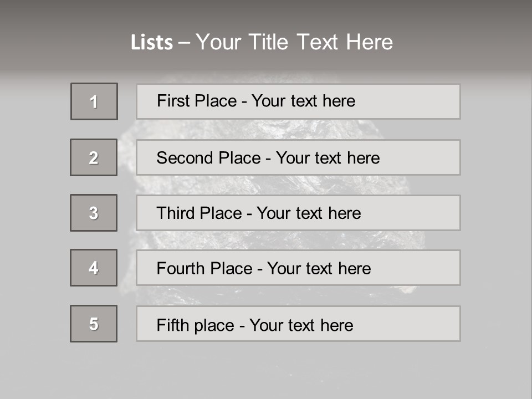Click the dash in the slide title
532x399 pixels.
point(184,43)
